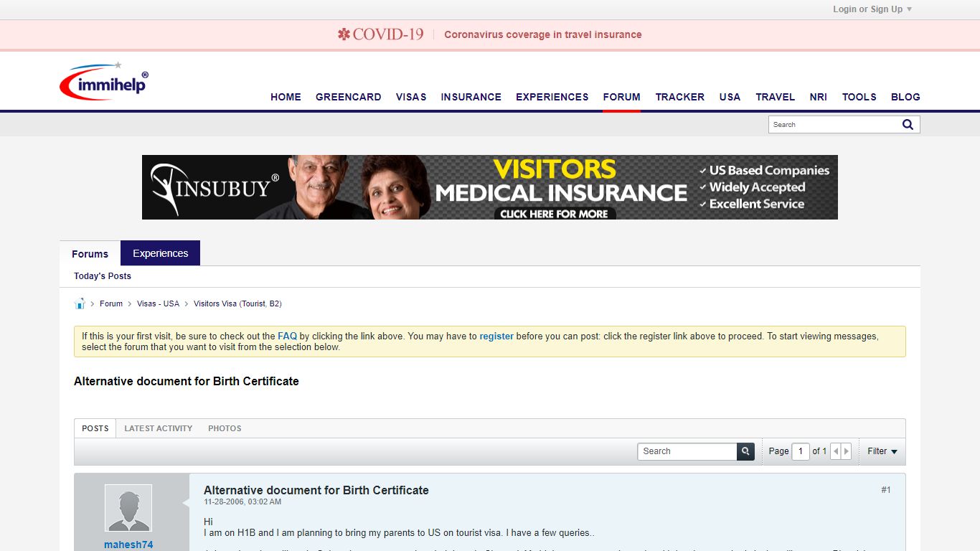Open BLOG navigation item

click(x=905, y=97)
